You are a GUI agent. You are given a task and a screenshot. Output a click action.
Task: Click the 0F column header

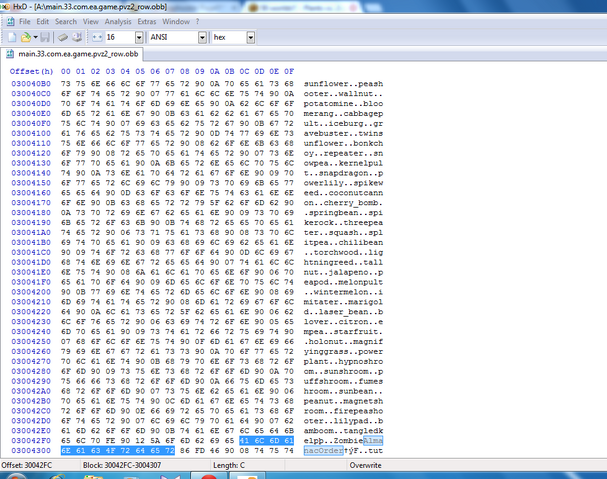(289, 71)
